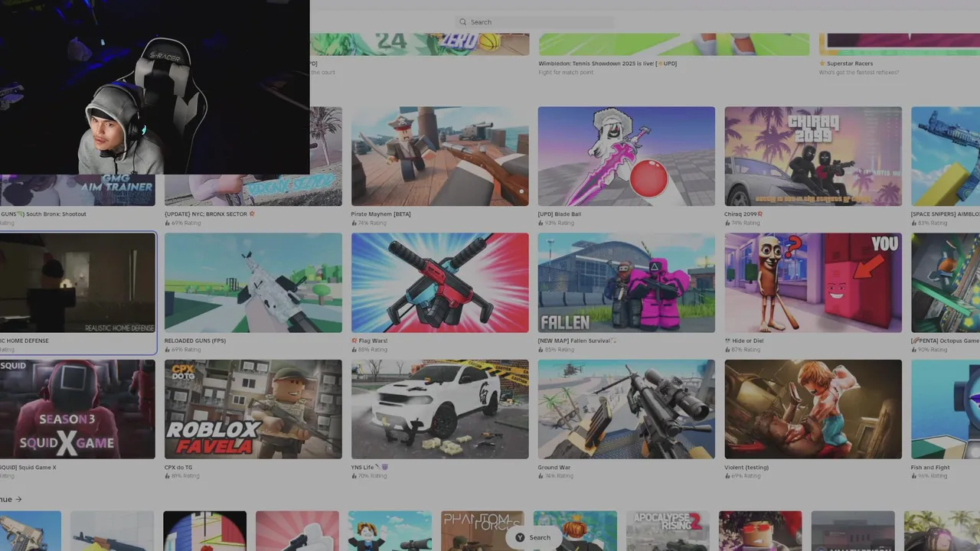980x551 pixels.
Task: Open the Wimbledon tennis banner image
Action: [674, 44]
